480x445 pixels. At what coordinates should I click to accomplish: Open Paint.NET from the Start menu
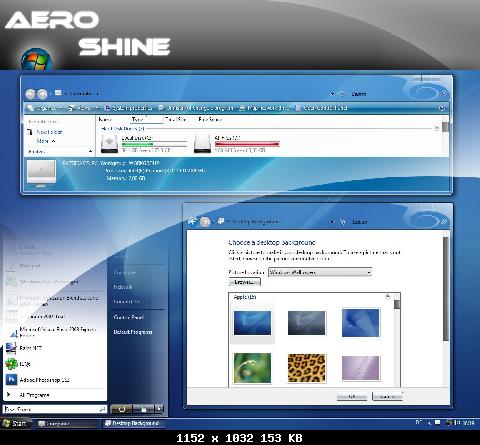pyautogui.click(x=24, y=348)
